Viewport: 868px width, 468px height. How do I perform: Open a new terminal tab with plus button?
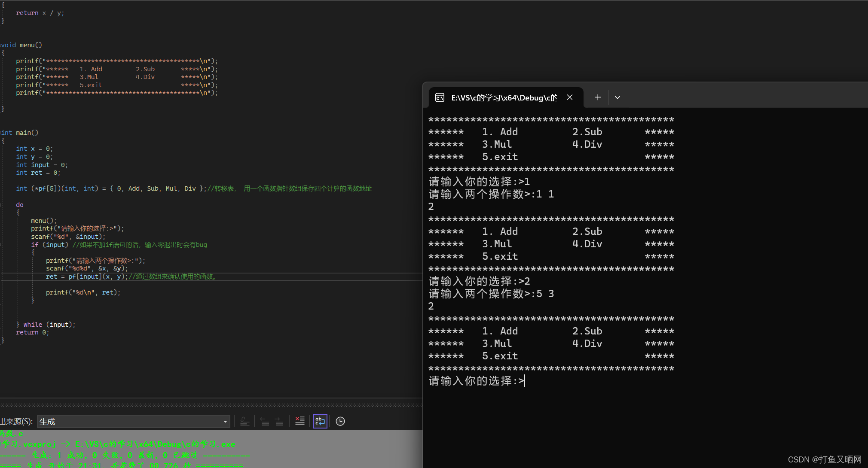coord(598,97)
